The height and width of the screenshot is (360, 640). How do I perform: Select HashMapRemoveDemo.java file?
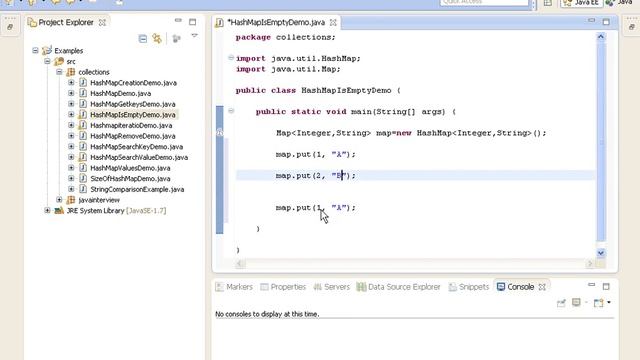[x=132, y=136]
